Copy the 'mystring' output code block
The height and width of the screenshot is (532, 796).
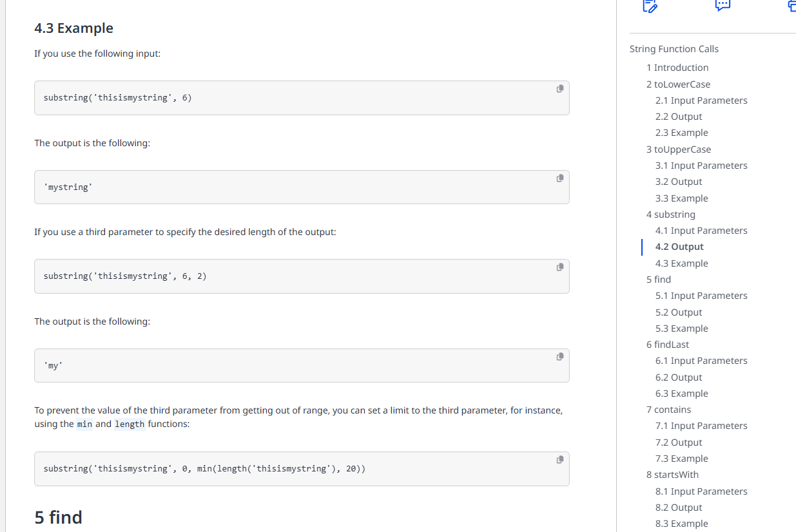coord(559,178)
